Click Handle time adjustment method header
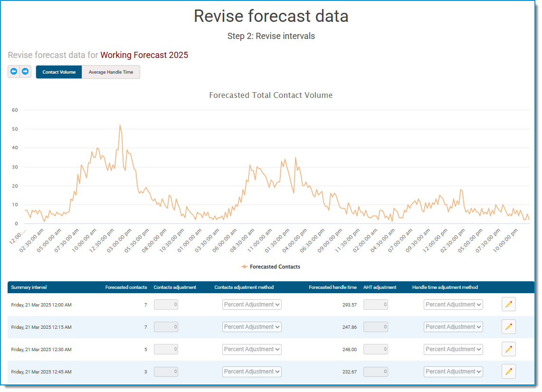Image resolution: width=542 pixels, height=392 pixels. pos(445,287)
